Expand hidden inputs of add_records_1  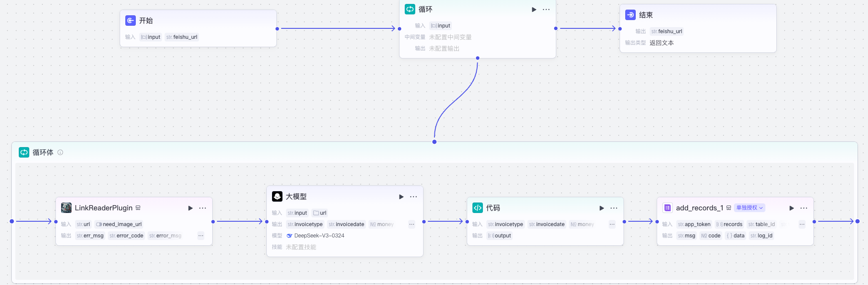[802, 224]
